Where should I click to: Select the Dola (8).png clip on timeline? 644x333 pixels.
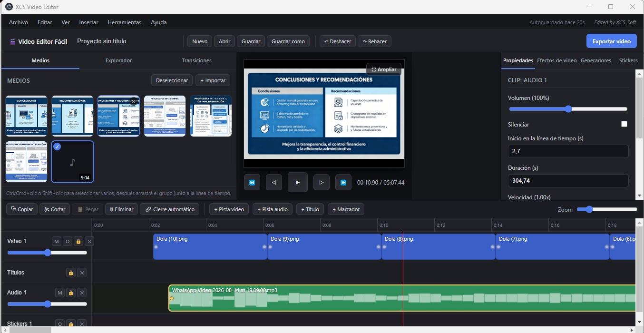[439, 246]
